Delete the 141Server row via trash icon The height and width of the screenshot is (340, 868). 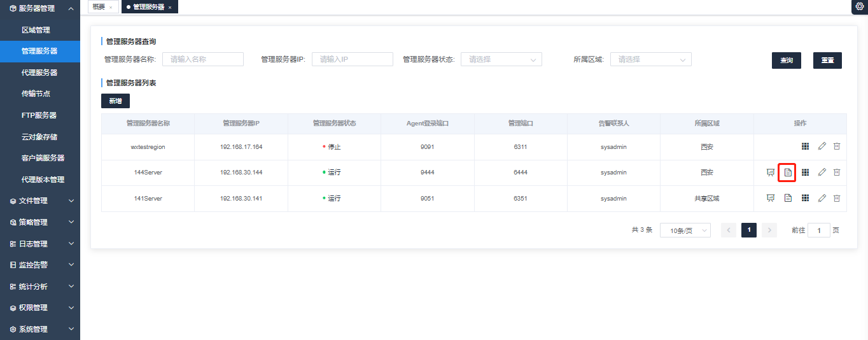tap(837, 198)
